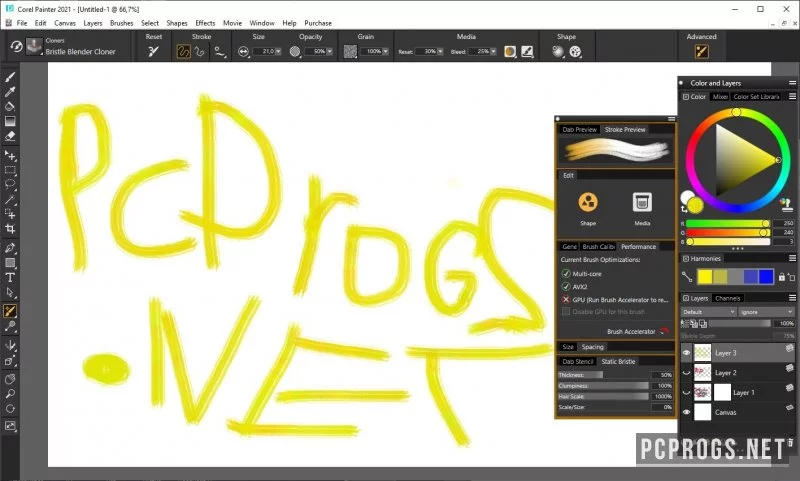The height and width of the screenshot is (481, 800).
Task: Select the Rectangular Shape tool
Action: [x=10, y=263]
